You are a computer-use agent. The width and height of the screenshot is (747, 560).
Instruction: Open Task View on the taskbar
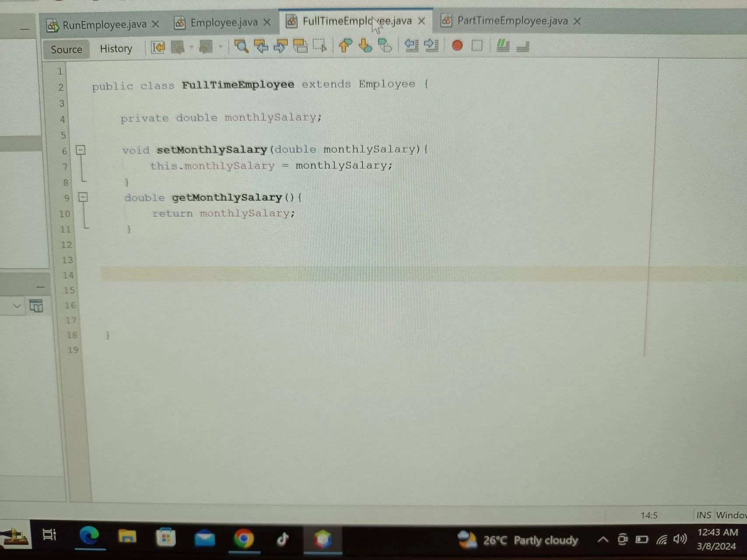pos(49,535)
